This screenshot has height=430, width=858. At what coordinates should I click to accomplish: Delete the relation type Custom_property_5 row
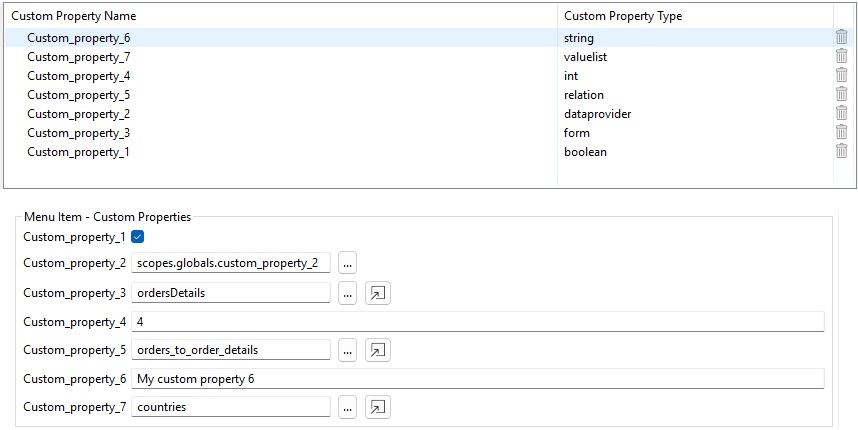(842, 94)
